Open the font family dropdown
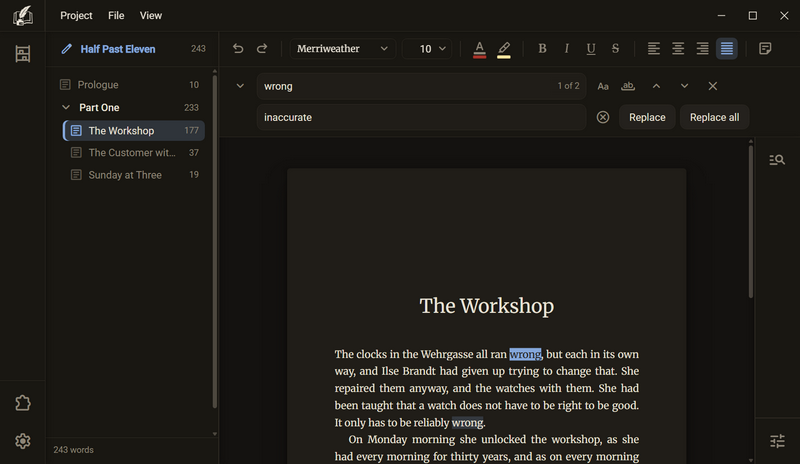 click(x=342, y=48)
